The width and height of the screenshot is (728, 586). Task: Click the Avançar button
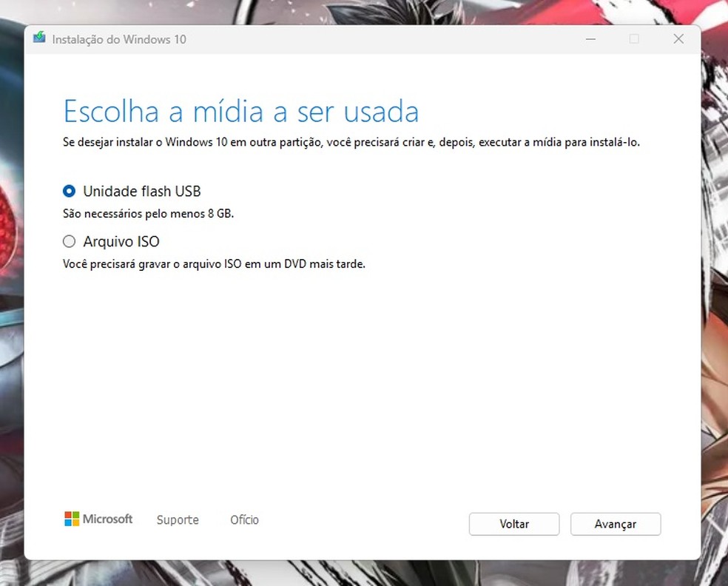point(616,524)
